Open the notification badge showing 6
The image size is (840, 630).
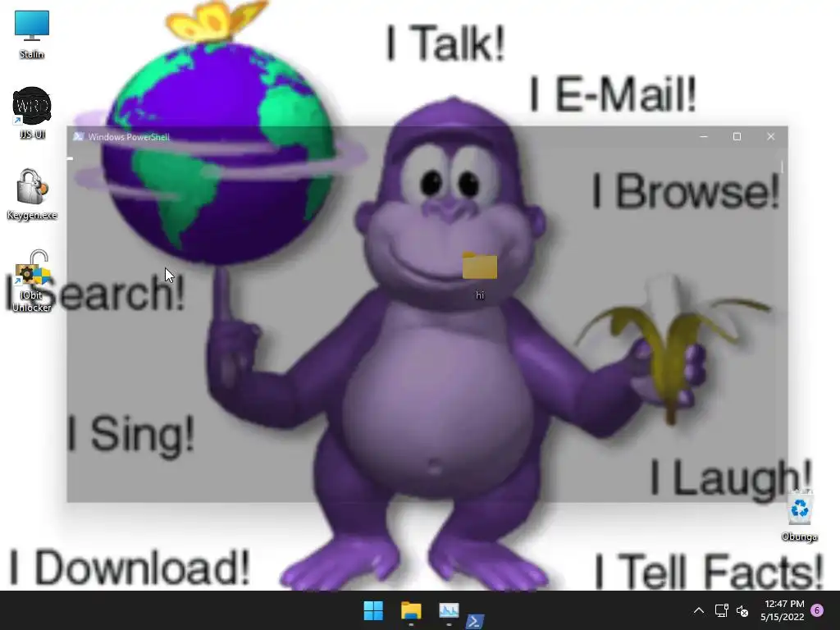[817, 610]
